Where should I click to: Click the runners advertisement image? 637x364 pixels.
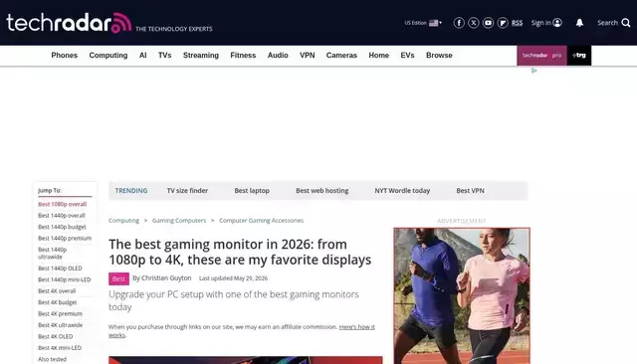click(462, 295)
